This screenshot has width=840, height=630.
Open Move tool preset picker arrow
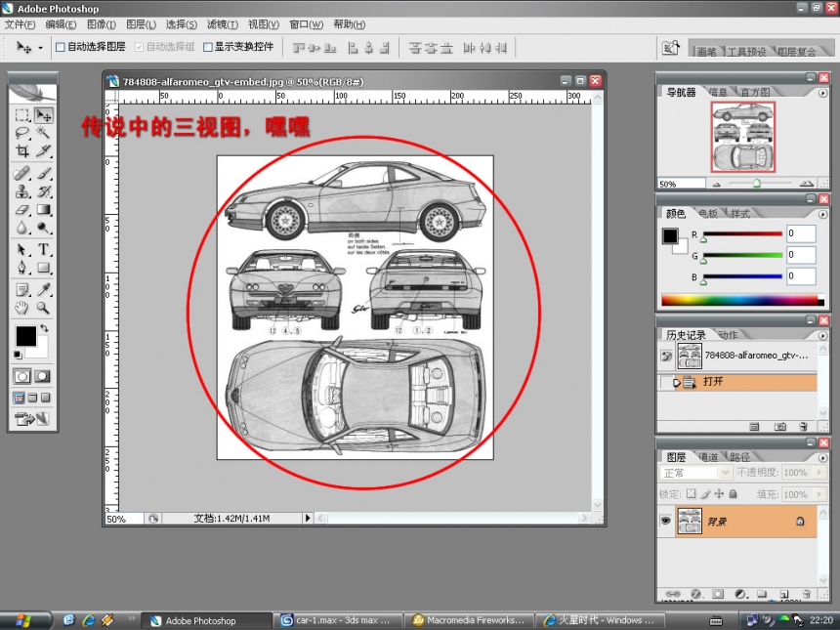click(41, 48)
